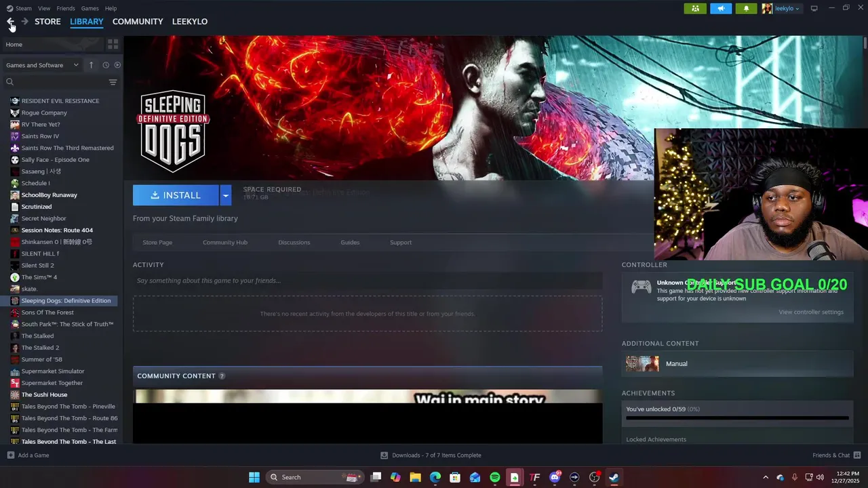This screenshot has height=488, width=868.
Task: Open the Games menu
Action: [90, 8]
